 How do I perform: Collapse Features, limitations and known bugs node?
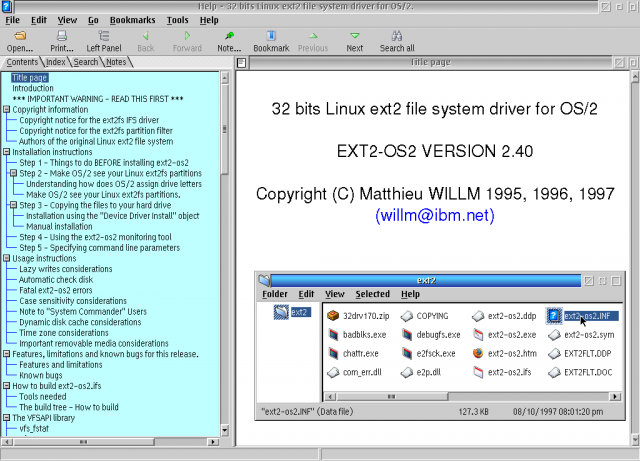pos(6,354)
